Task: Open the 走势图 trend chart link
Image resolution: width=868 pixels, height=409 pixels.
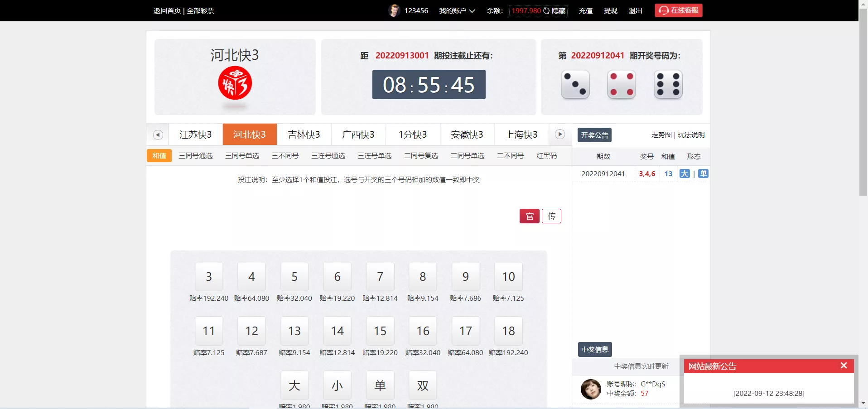Action: pyautogui.click(x=661, y=135)
